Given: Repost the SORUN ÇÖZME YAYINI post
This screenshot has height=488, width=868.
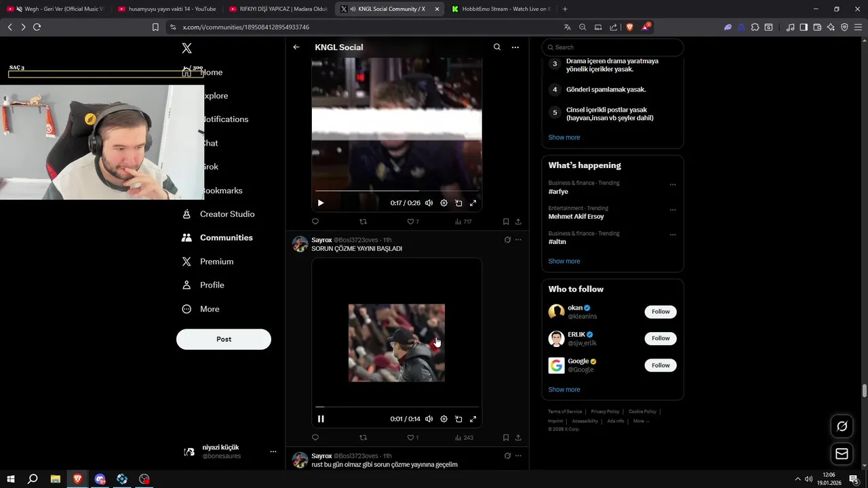Looking at the screenshot, I should pyautogui.click(x=363, y=438).
